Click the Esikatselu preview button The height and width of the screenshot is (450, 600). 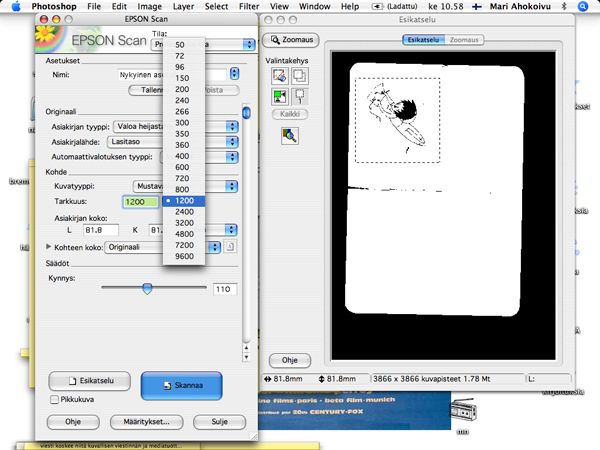click(90, 381)
